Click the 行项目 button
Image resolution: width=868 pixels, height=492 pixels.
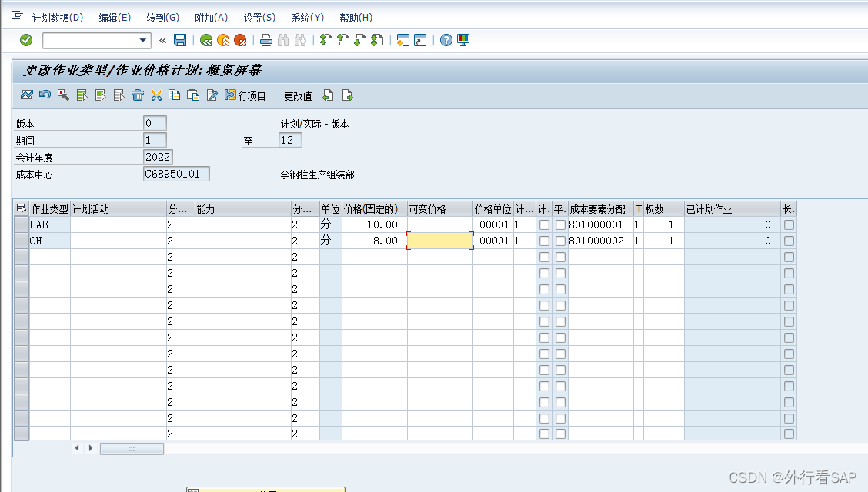pos(245,96)
